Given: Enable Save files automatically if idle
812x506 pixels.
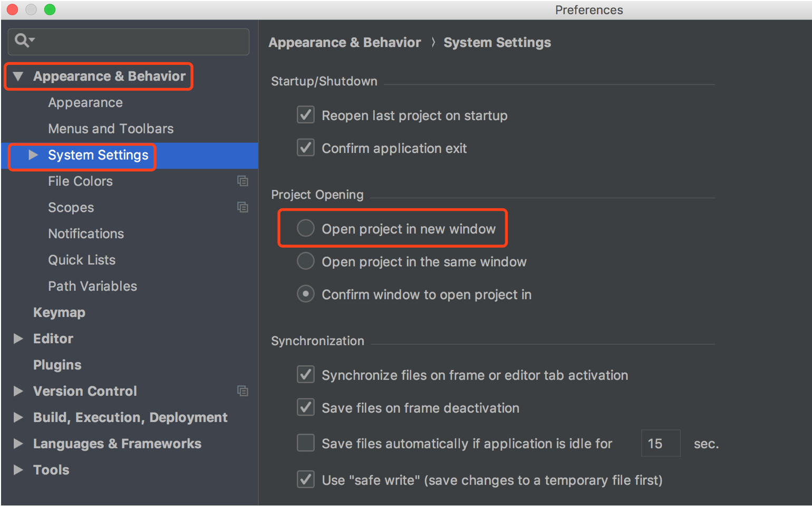Looking at the screenshot, I should pyautogui.click(x=306, y=443).
